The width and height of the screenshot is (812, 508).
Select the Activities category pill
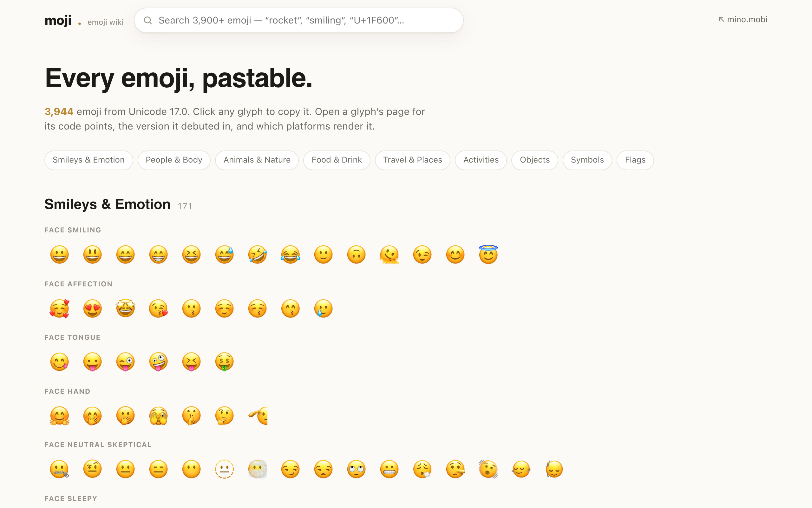pos(481,160)
